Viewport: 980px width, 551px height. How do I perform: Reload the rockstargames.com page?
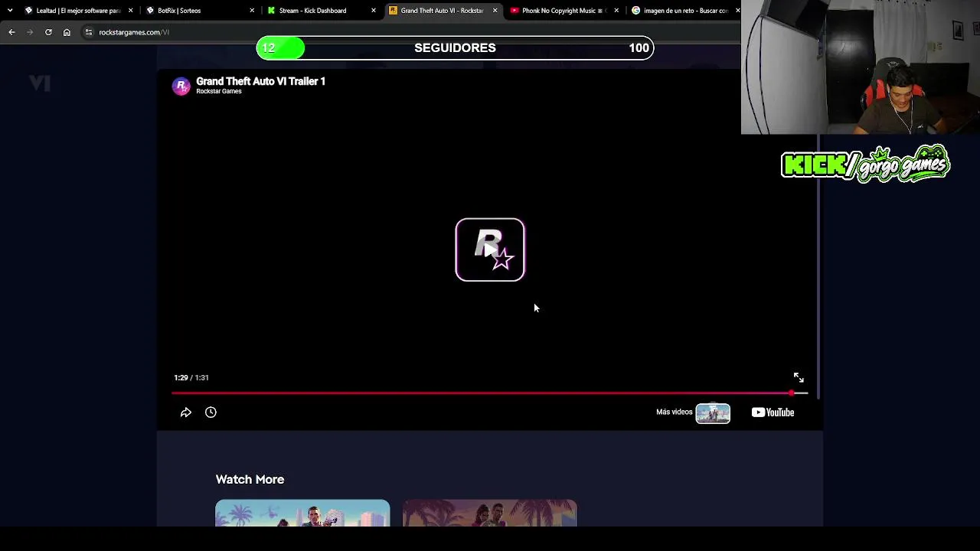[x=48, y=32]
